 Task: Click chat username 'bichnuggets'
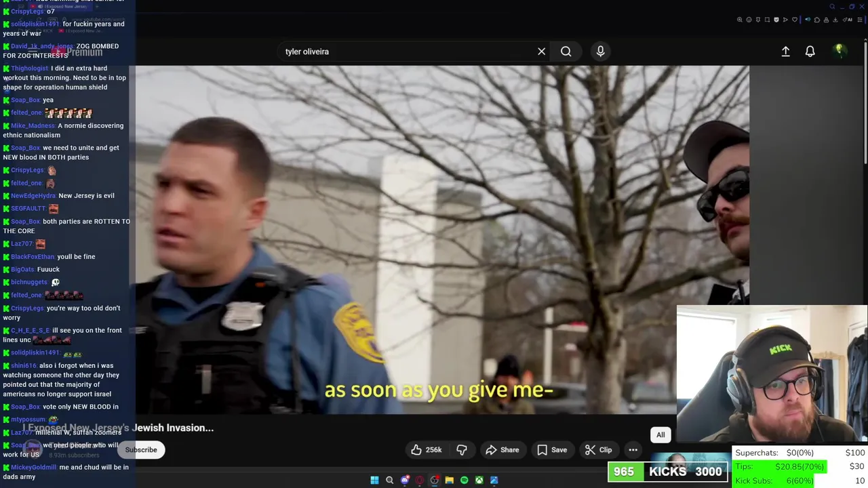coord(29,282)
